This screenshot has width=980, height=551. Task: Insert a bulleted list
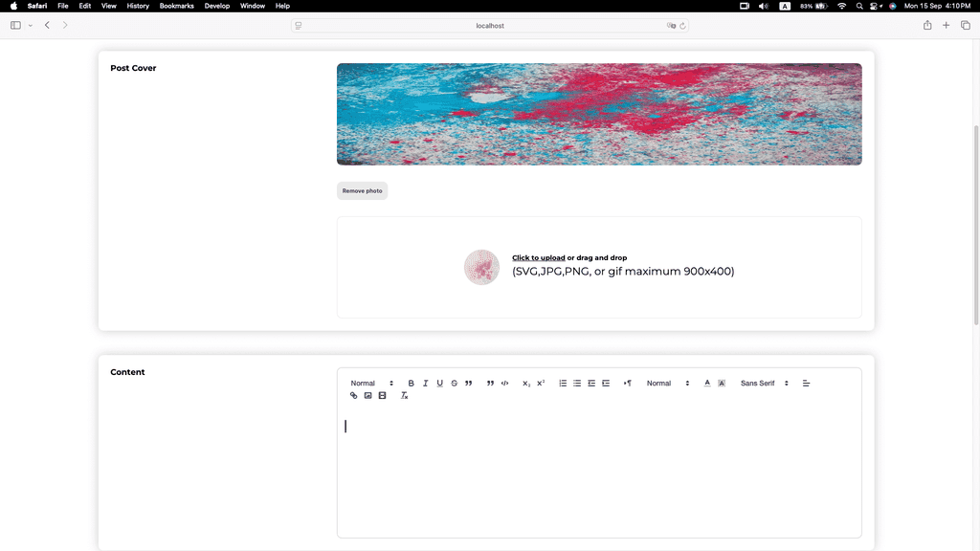pos(577,383)
